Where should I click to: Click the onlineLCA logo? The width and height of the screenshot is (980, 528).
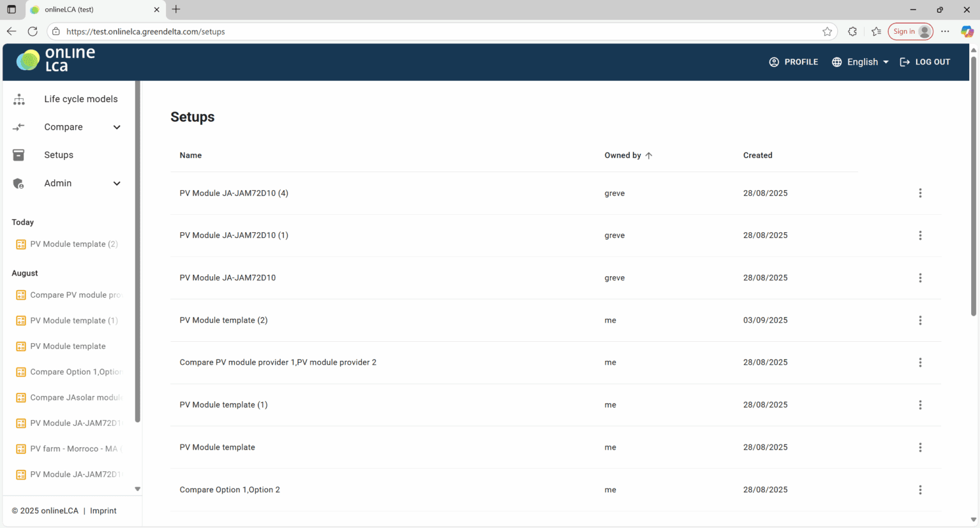(56, 60)
